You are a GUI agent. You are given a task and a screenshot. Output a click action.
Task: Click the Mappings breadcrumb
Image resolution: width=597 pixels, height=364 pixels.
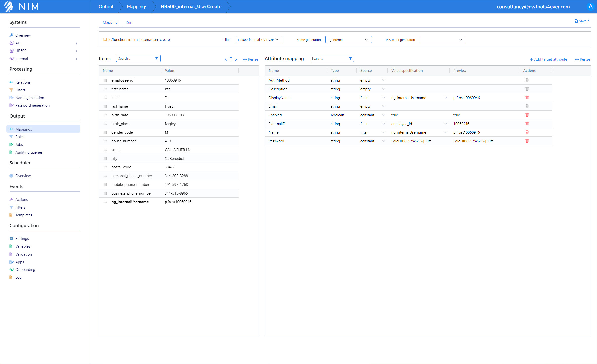point(137,7)
